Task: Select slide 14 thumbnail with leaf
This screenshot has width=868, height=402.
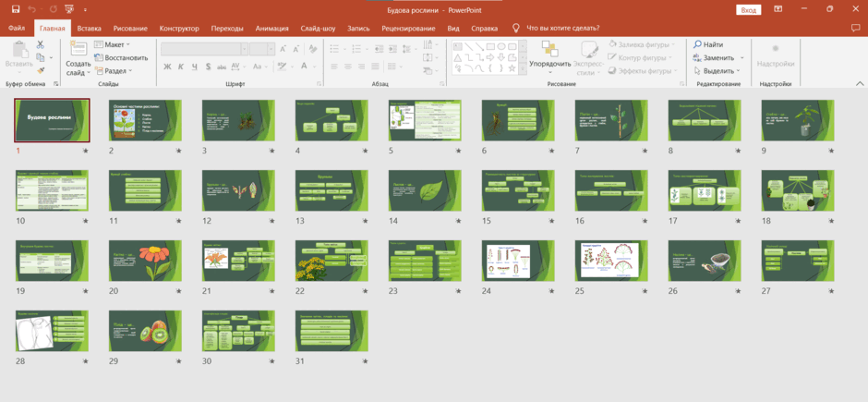Action: click(425, 190)
